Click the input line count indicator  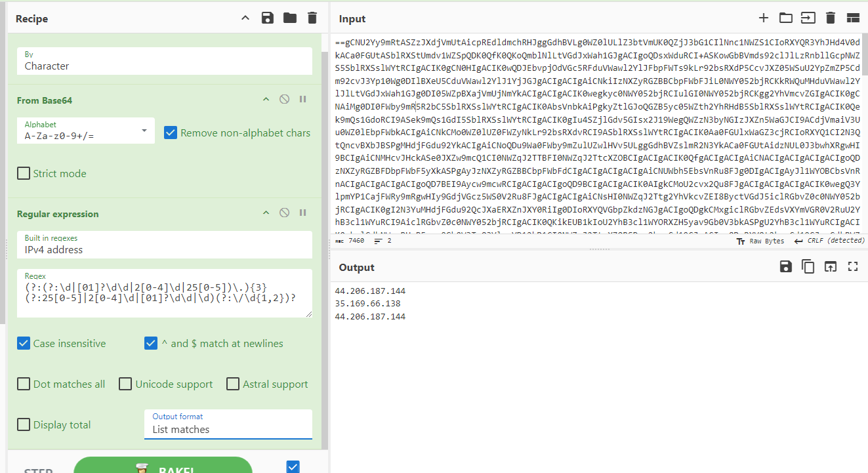pyautogui.click(x=382, y=241)
